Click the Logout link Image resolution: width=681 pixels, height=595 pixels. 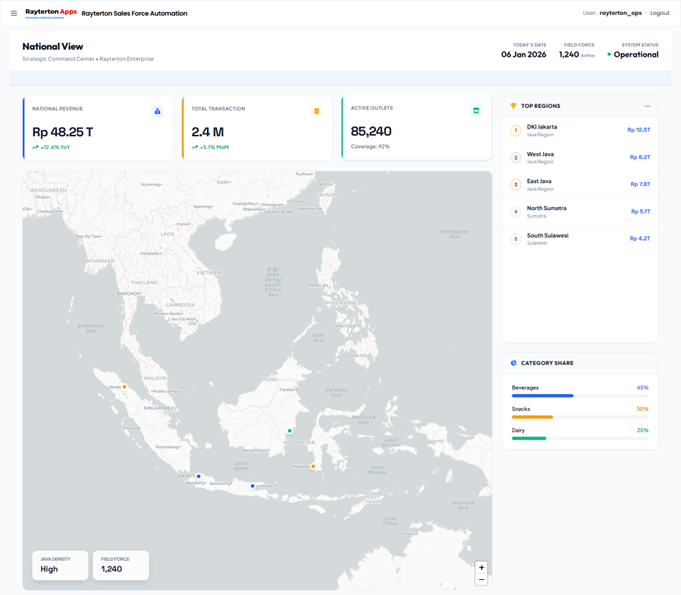659,13
